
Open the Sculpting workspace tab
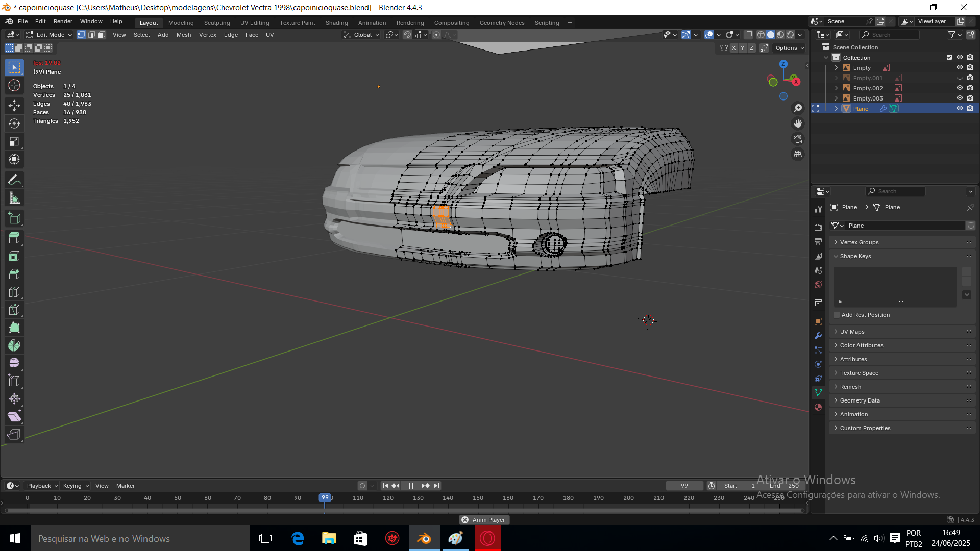[217, 23]
